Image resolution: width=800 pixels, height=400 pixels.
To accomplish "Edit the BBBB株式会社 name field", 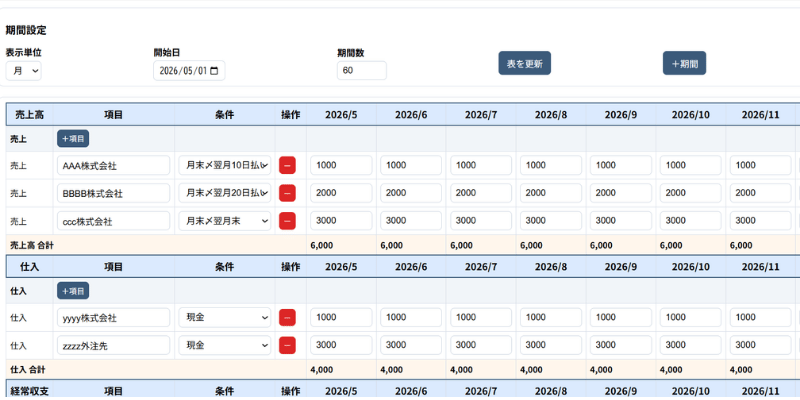I will coord(113,193).
